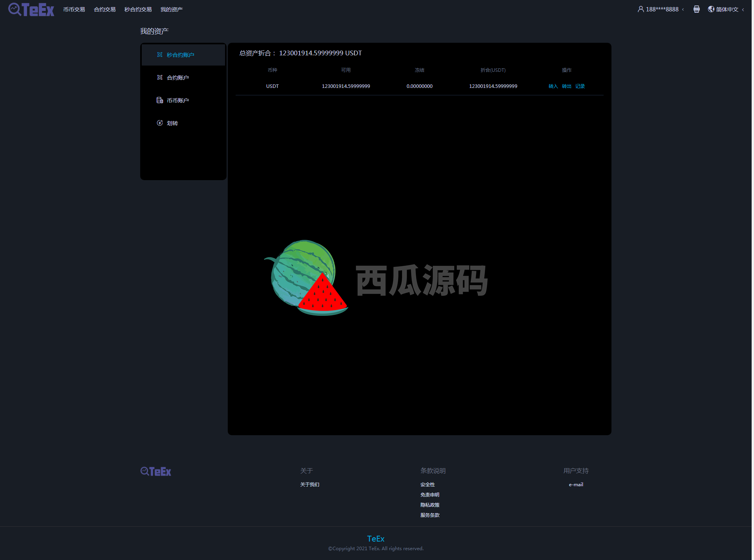Click 转入 link in USDT row
The width and height of the screenshot is (754, 560).
(553, 86)
